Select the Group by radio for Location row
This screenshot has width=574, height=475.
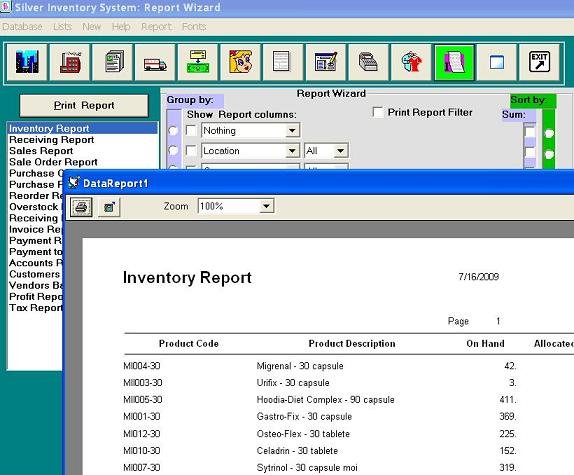click(x=173, y=150)
